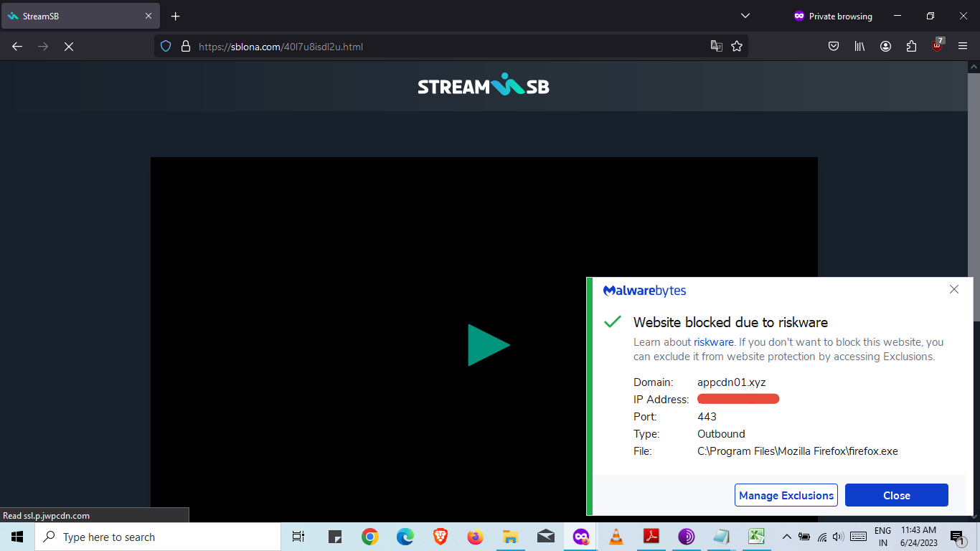Open VLC media player from the taskbar

click(x=616, y=537)
